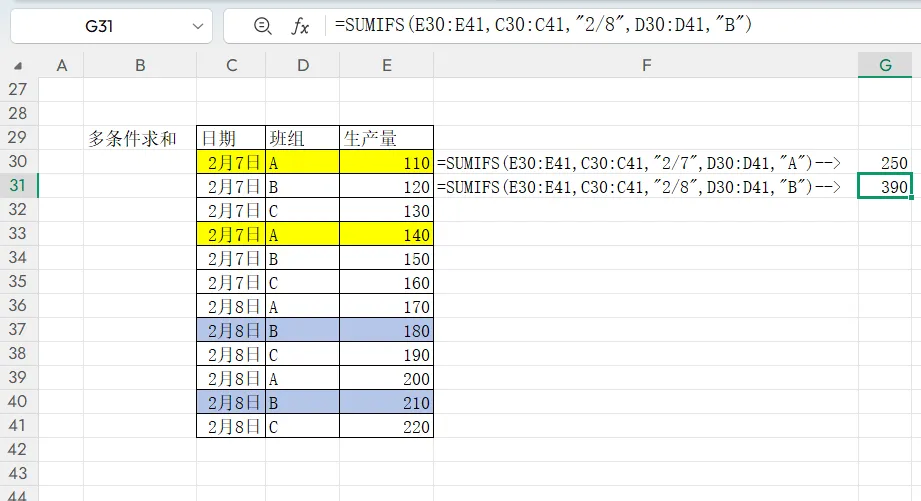
Task: Select column F header
Action: click(x=646, y=65)
